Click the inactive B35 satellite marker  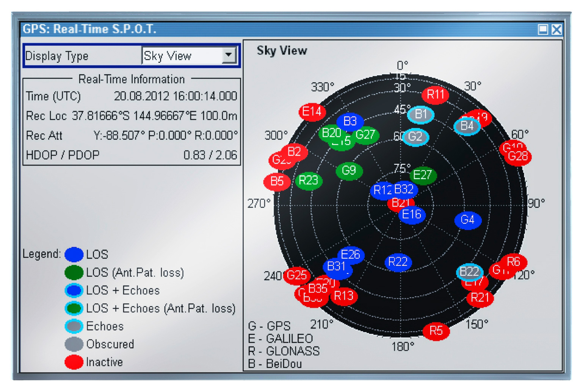pos(319,289)
